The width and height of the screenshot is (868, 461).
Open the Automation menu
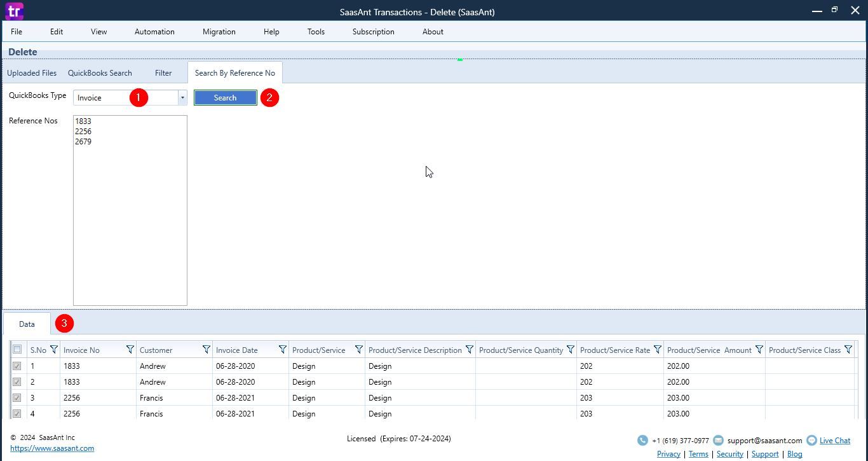(154, 32)
